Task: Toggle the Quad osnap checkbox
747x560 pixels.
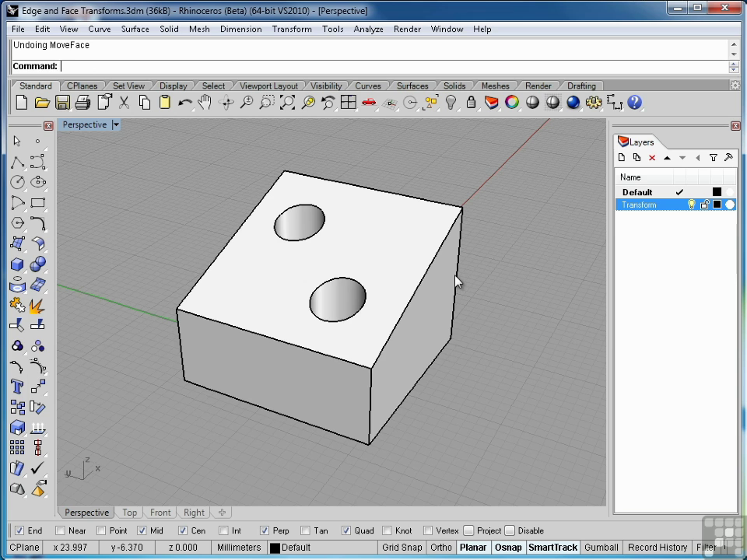Action: (346, 530)
